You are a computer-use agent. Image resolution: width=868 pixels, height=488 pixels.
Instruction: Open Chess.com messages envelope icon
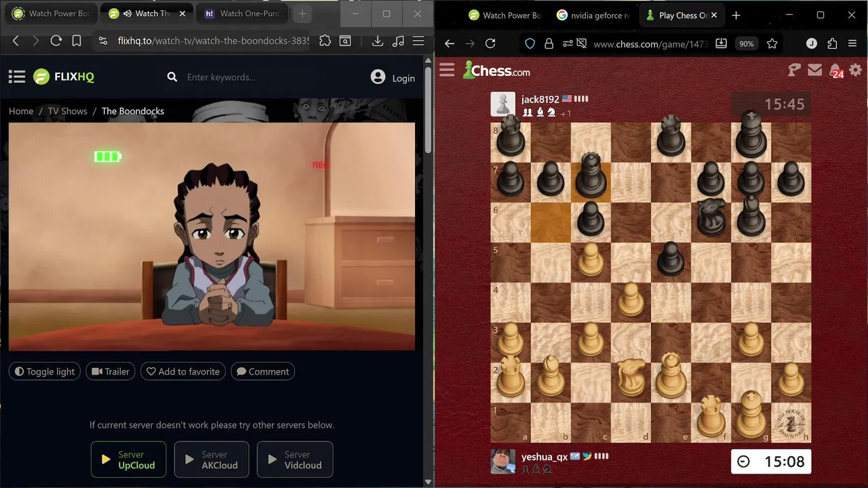point(815,69)
